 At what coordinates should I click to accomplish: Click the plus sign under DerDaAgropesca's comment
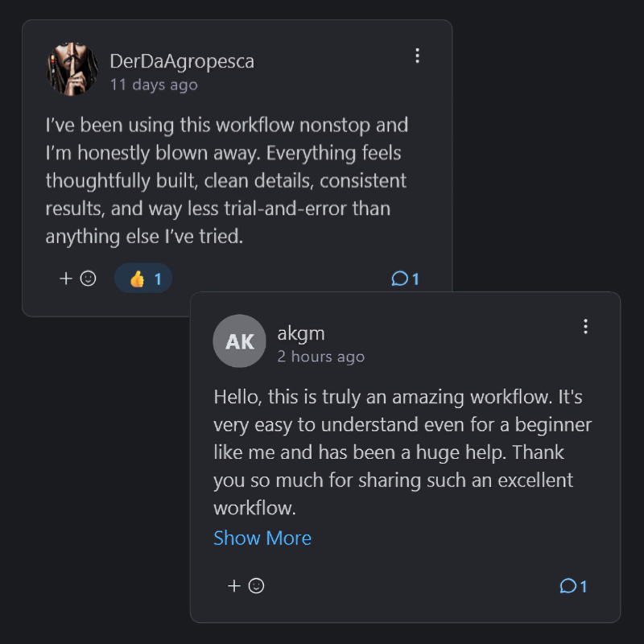(66, 279)
